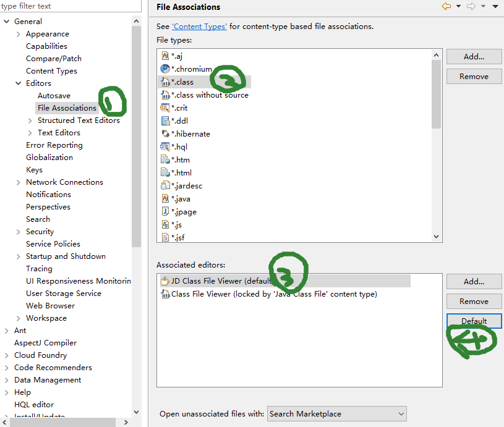Select the *.hibernate file type icon
Screen dimensions: 504x427
165,134
